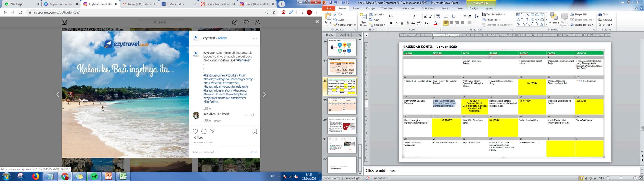
Task: Reload the Chrome page
Action: (20, 12)
